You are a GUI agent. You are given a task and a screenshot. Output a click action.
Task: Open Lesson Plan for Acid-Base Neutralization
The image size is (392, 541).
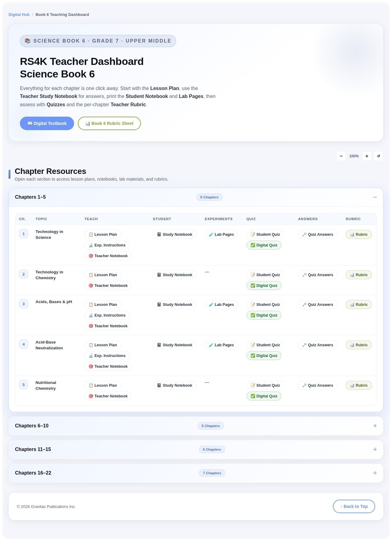[x=103, y=345]
